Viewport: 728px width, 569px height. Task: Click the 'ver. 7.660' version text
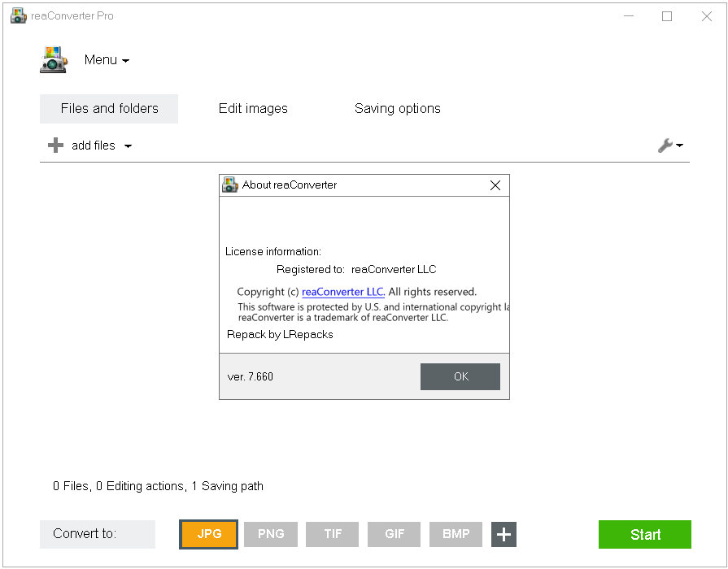click(251, 376)
